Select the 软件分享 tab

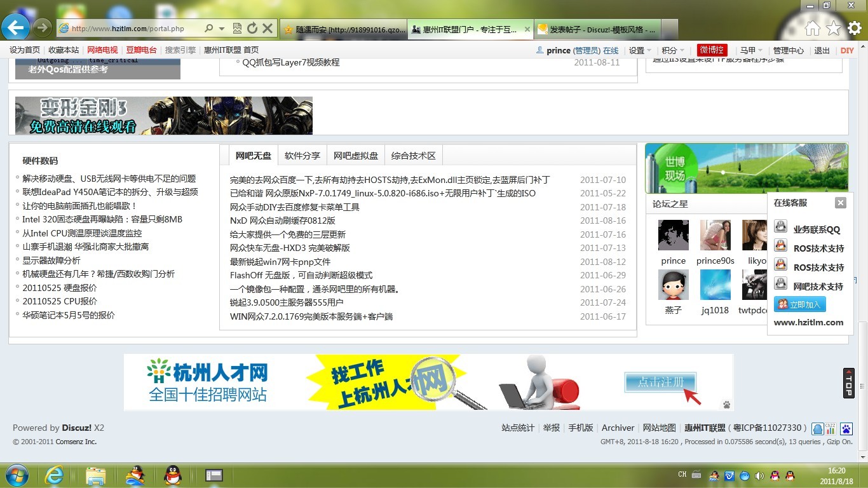(302, 156)
